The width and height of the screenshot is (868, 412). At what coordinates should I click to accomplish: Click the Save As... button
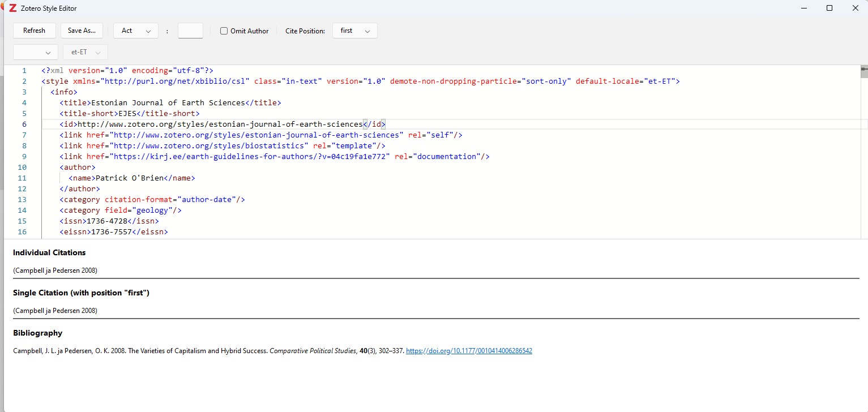(82, 31)
